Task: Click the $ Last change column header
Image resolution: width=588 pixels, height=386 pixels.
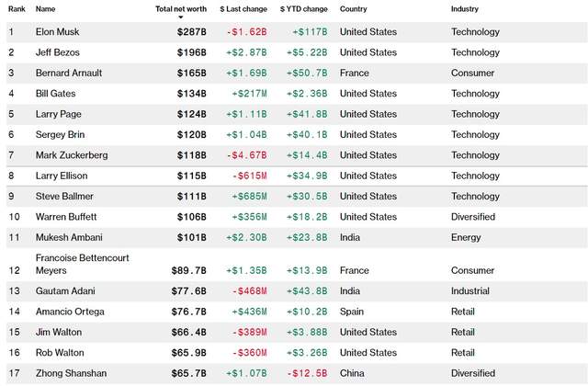Action: 243,9
